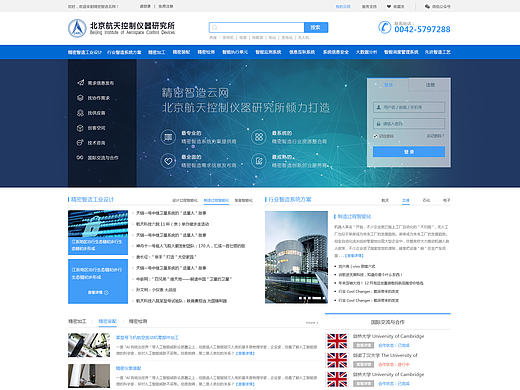Click the last UK flag in cooperation list
This screenshot has height=390, width=520.
coord(337,379)
